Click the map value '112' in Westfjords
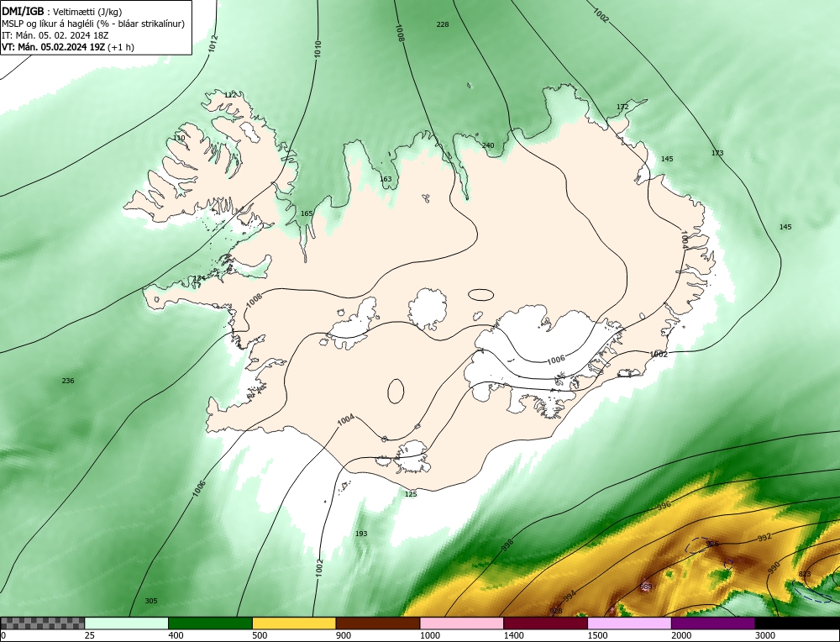The width and height of the screenshot is (840, 642). pyautogui.click(x=230, y=95)
